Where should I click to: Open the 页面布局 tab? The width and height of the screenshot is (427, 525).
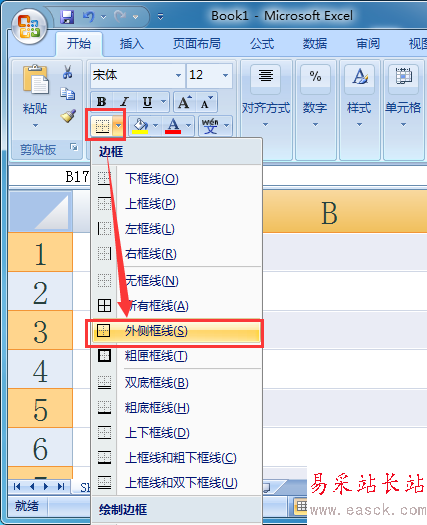point(197,44)
